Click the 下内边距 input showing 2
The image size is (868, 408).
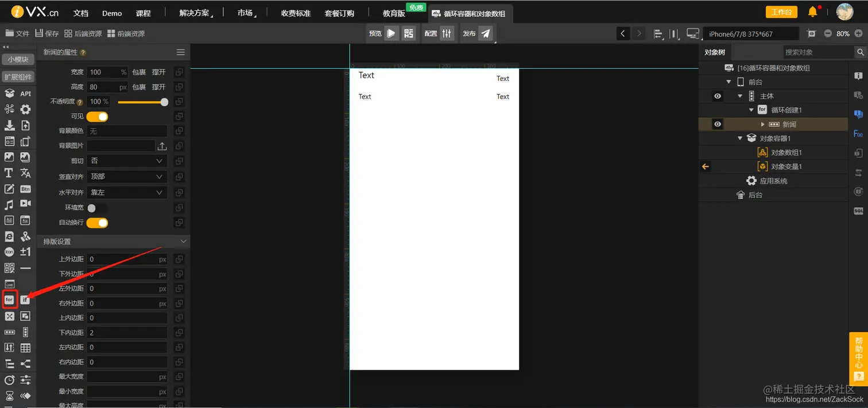(127, 333)
